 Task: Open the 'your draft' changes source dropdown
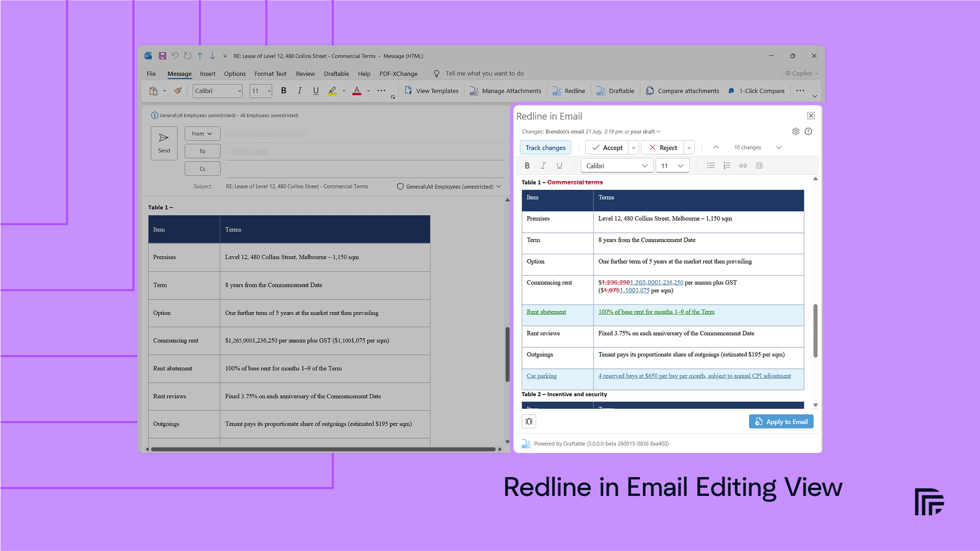(645, 132)
